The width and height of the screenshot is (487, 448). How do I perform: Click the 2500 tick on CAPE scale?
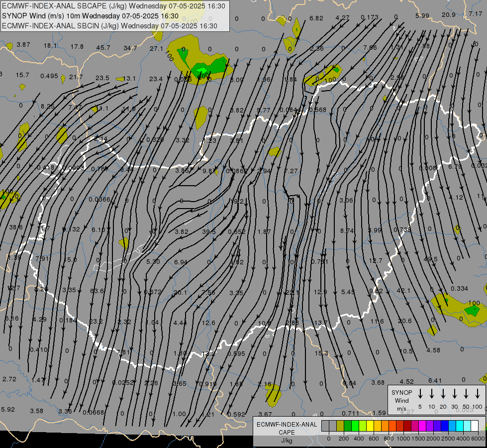click(x=448, y=439)
